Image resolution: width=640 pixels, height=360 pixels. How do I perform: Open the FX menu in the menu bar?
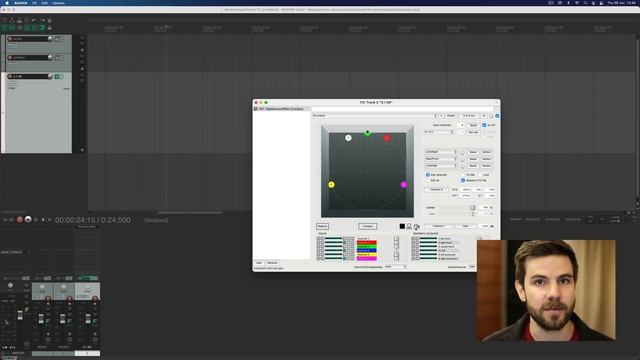(x=34, y=3)
